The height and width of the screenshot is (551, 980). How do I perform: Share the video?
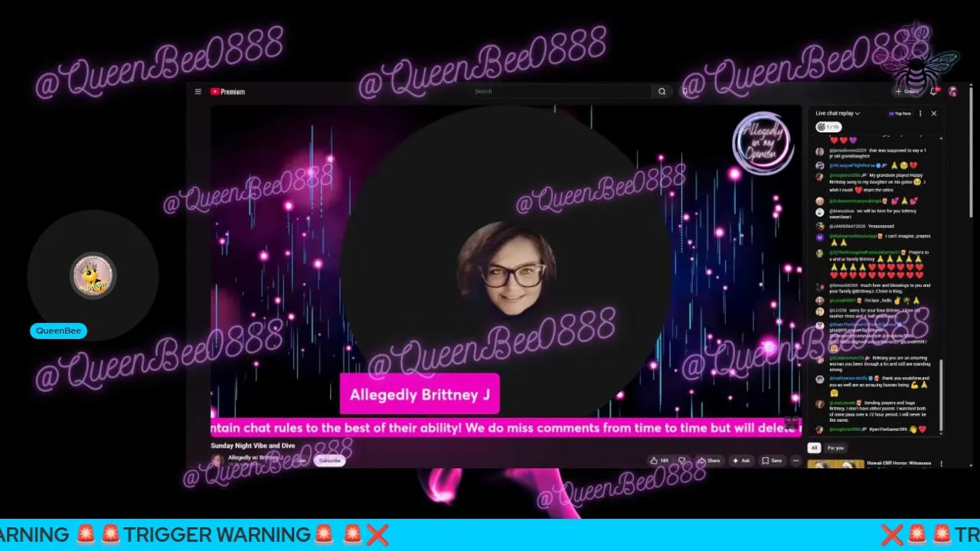tap(709, 461)
